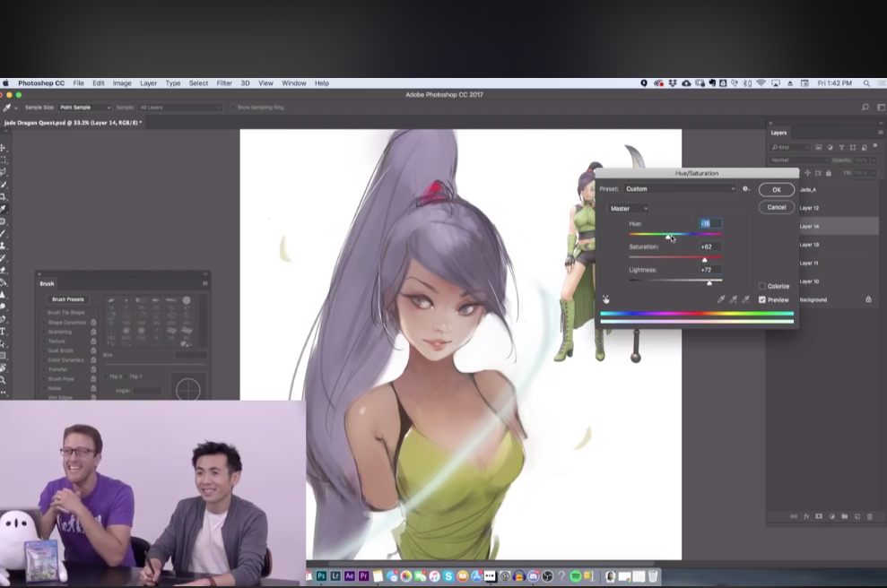Click the Brush Presets button

(x=68, y=299)
